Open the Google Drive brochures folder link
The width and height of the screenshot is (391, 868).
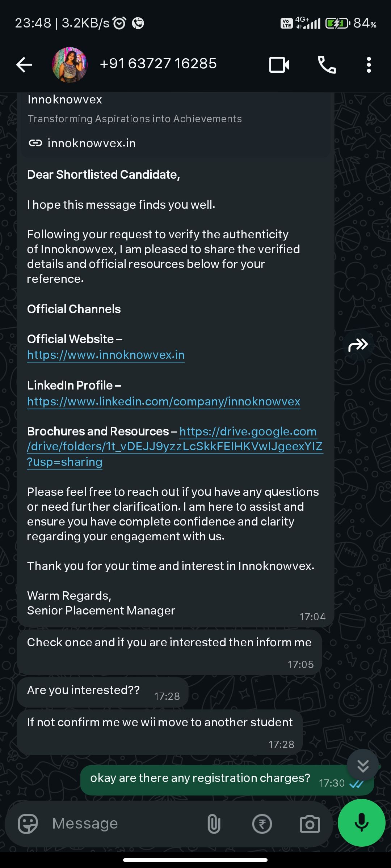[x=175, y=447]
